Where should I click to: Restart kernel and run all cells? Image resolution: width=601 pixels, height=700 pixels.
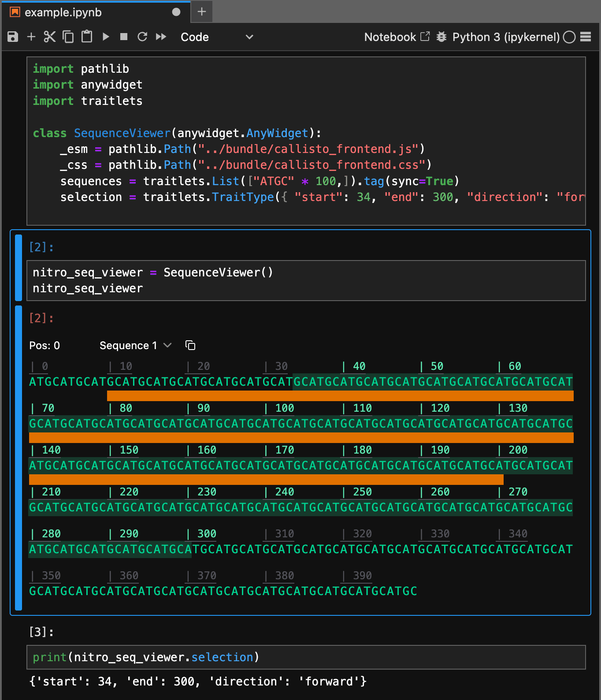pos(161,37)
